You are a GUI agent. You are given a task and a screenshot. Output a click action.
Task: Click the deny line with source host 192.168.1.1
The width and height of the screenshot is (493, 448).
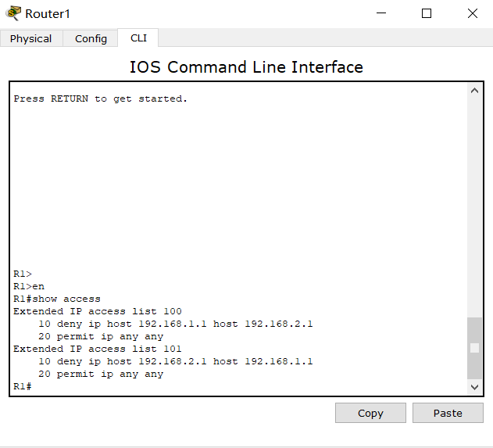(176, 324)
